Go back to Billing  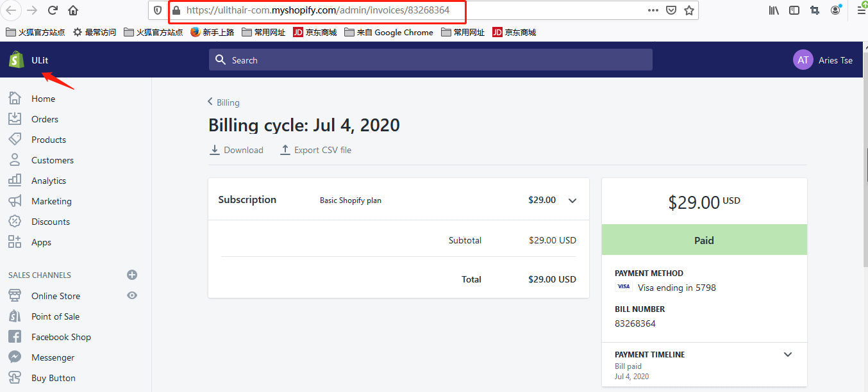point(224,102)
